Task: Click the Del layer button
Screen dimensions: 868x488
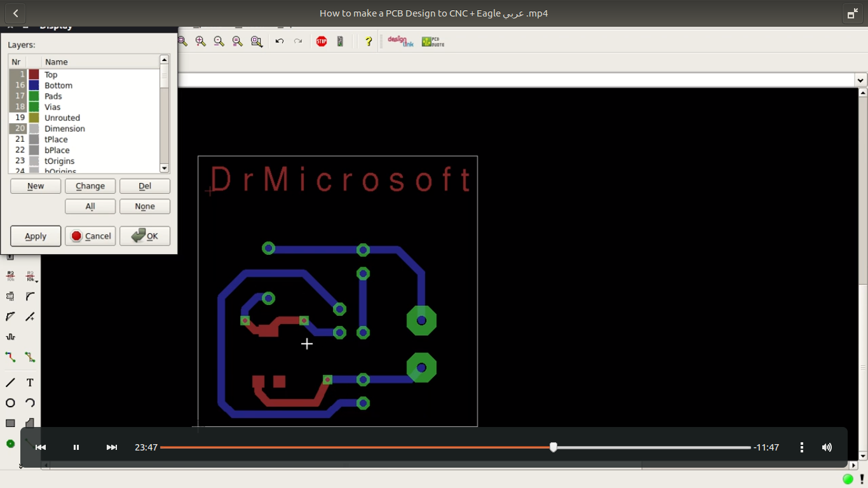Action: pos(145,186)
